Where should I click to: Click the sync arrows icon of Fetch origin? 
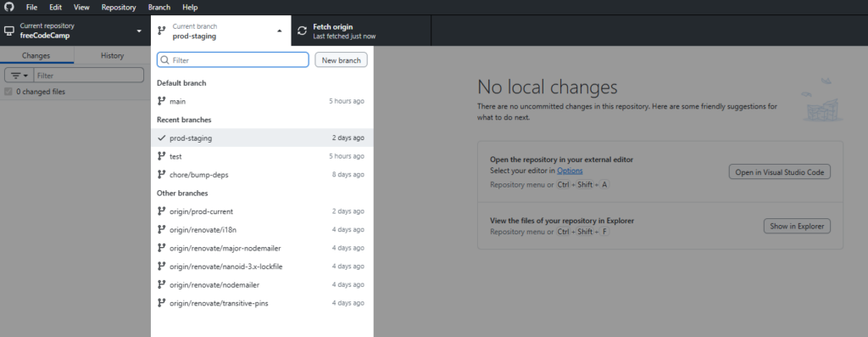(x=302, y=31)
